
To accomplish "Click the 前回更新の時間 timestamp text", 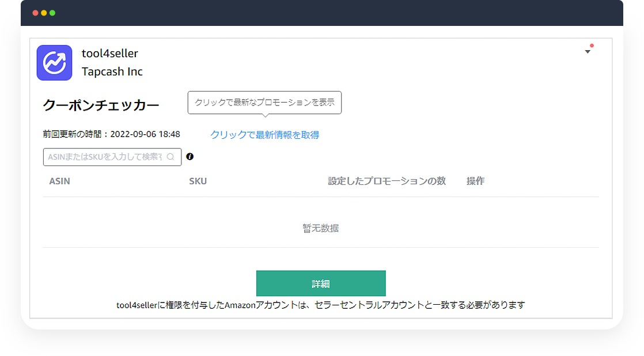I will pos(111,134).
